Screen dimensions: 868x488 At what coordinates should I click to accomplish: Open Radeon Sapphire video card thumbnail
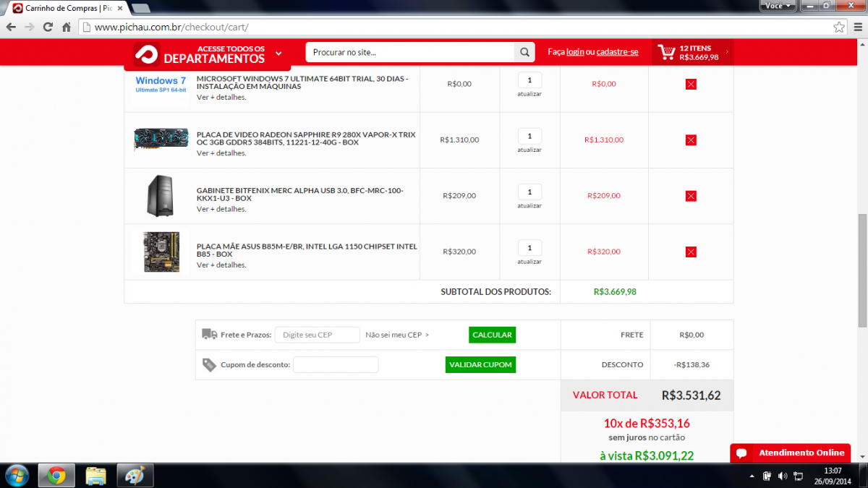pos(161,139)
